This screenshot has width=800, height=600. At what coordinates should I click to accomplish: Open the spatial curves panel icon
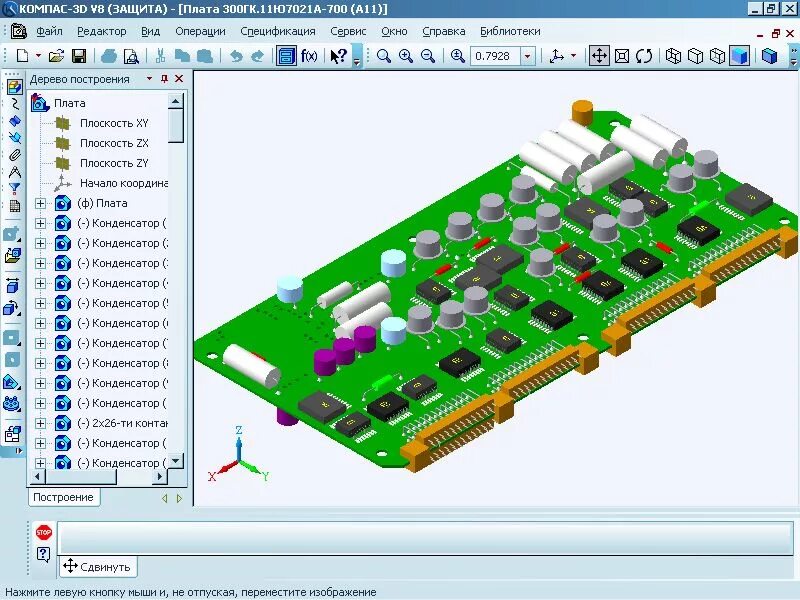click(x=14, y=104)
